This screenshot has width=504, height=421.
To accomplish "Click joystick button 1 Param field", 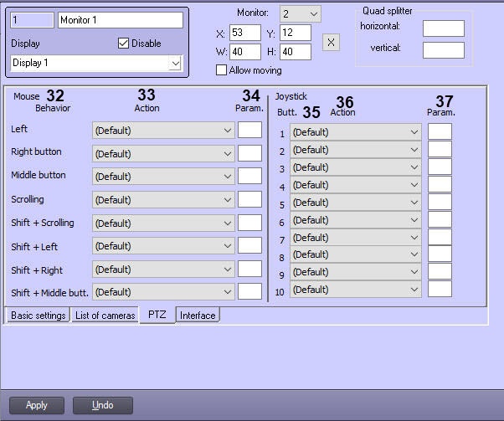I will click(440, 131).
